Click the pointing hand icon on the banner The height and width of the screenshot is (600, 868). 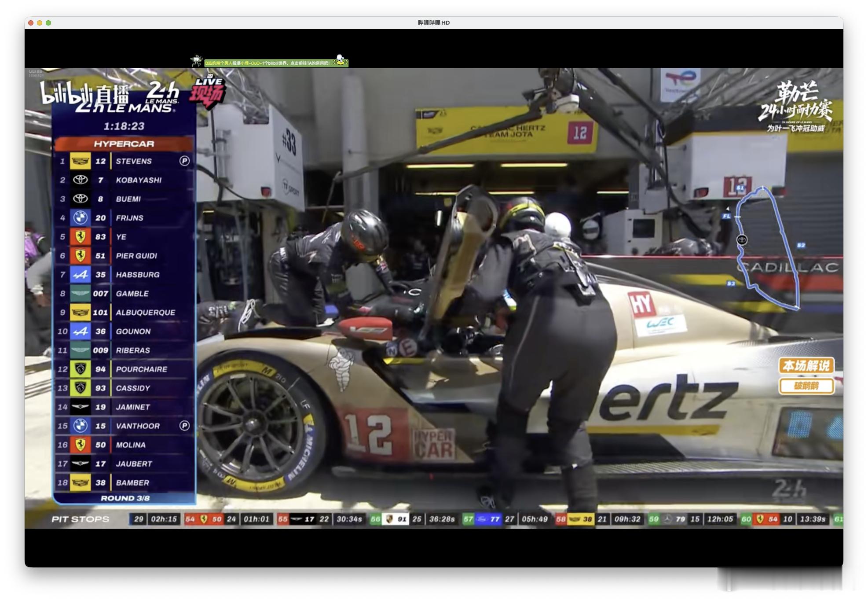click(340, 60)
